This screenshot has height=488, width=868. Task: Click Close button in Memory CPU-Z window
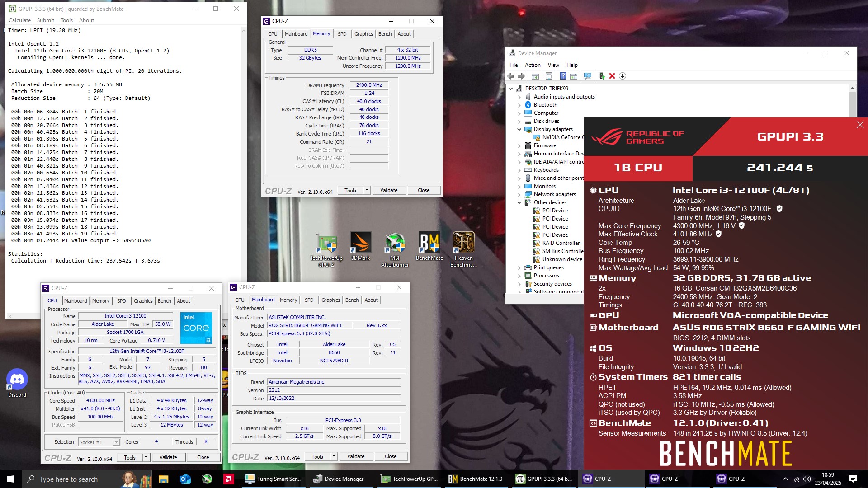pos(424,190)
